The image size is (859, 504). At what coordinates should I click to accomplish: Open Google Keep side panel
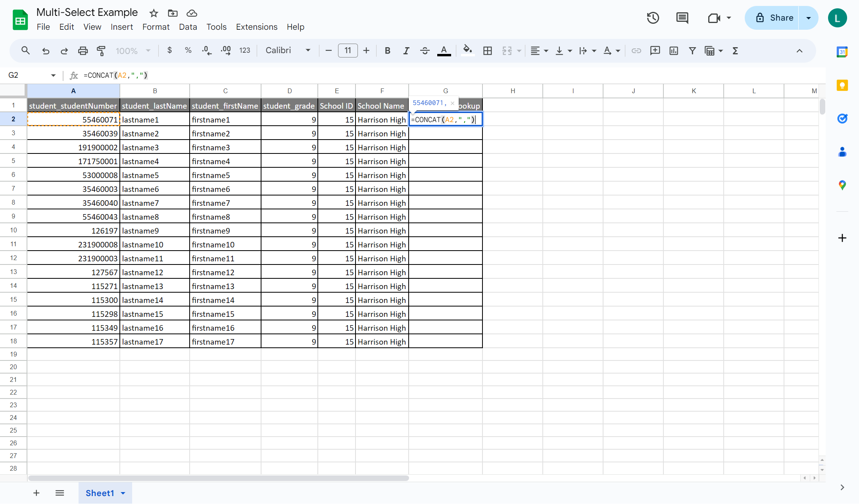(842, 85)
